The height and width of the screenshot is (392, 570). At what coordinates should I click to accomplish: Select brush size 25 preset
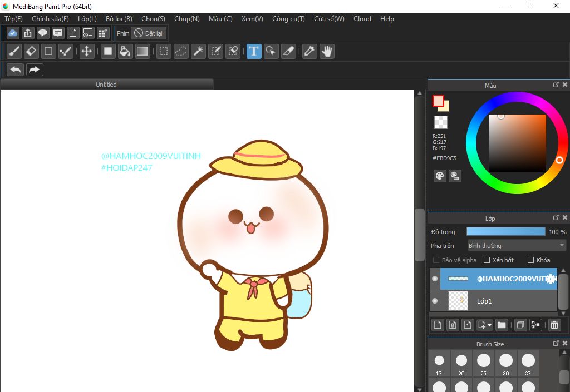(484, 361)
